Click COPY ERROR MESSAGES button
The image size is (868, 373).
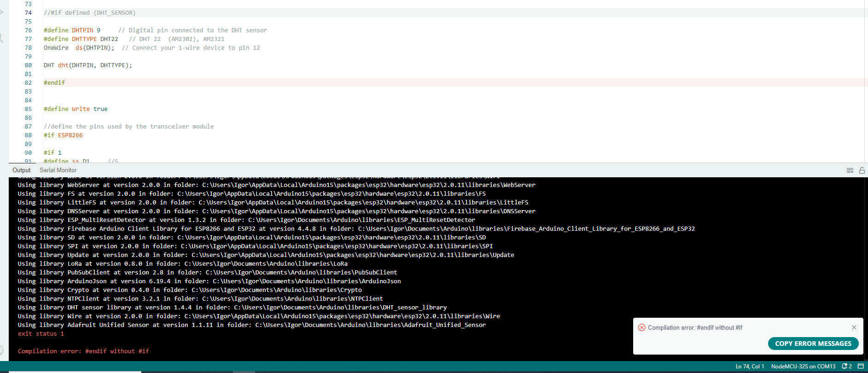(813, 344)
